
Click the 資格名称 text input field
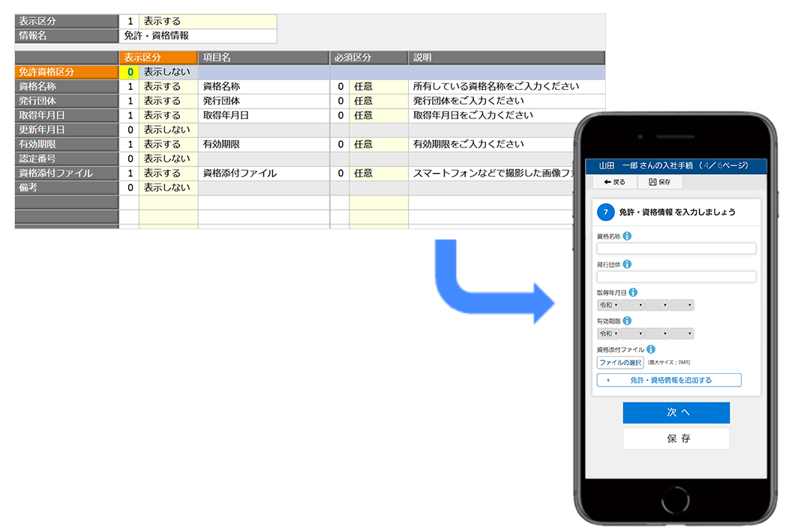676,249
